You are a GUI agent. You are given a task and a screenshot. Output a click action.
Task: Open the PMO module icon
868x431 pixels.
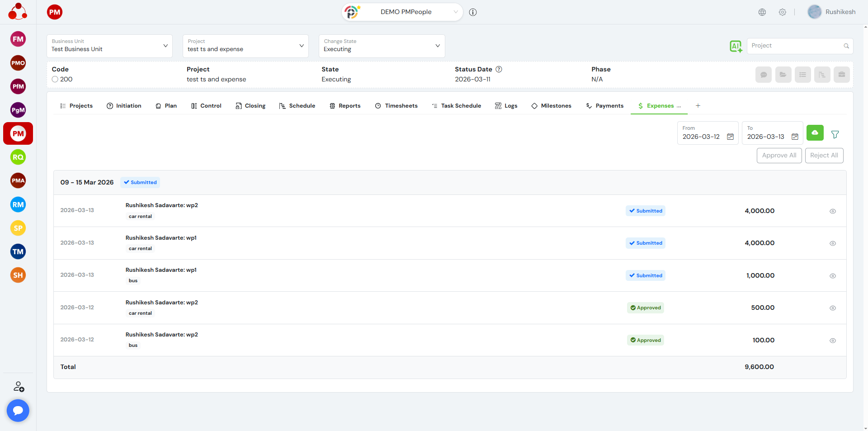(x=18, y=63)
